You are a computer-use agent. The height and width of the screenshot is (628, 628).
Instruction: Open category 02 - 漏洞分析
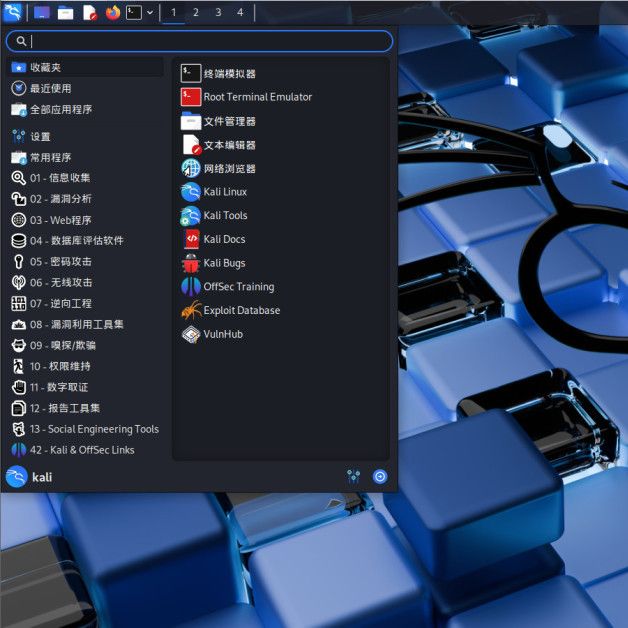(86, 199)
